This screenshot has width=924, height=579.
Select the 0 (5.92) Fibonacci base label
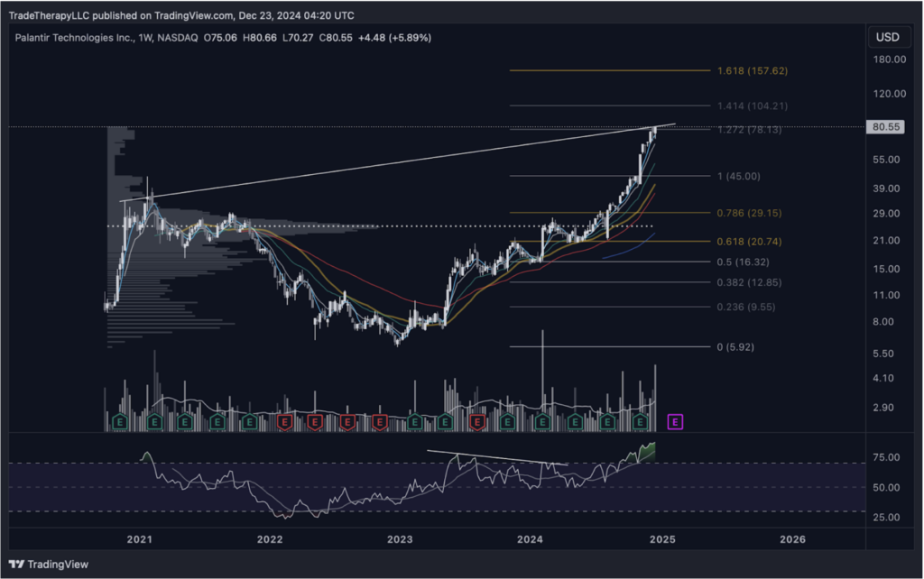click(735, 346)
